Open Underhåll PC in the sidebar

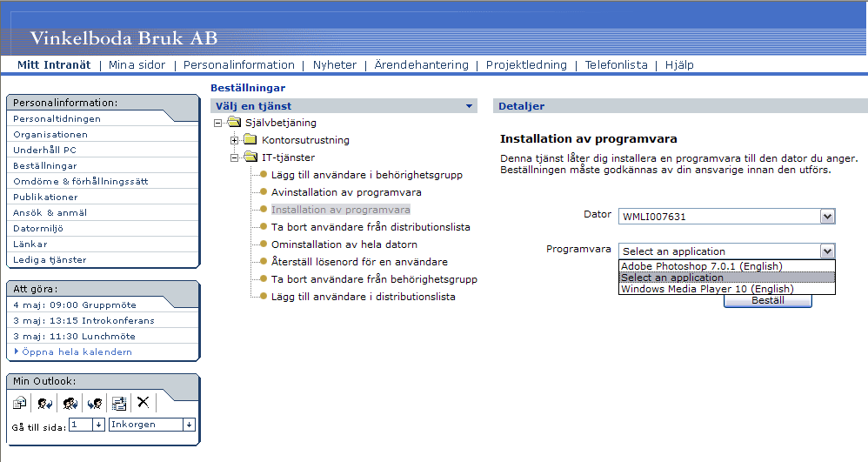point(45,150)
